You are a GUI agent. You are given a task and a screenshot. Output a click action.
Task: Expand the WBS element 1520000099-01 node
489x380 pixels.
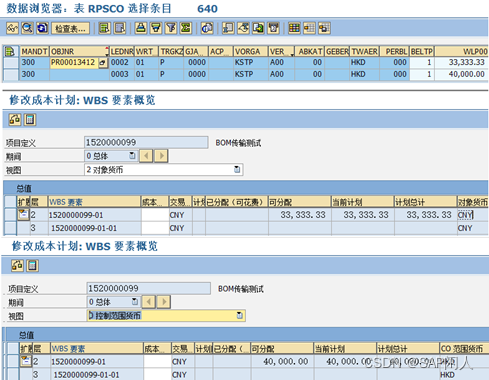pyautogui.click(x=24, y=215)
